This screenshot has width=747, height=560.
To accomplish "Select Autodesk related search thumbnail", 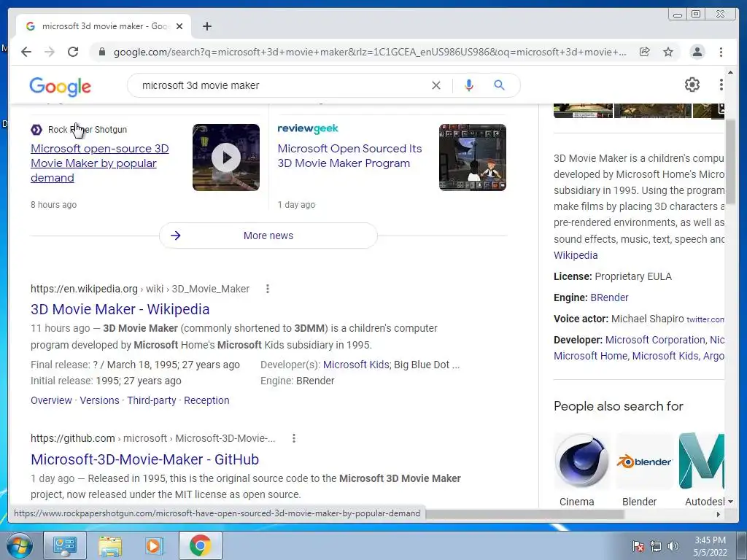I will pos(701,461).
